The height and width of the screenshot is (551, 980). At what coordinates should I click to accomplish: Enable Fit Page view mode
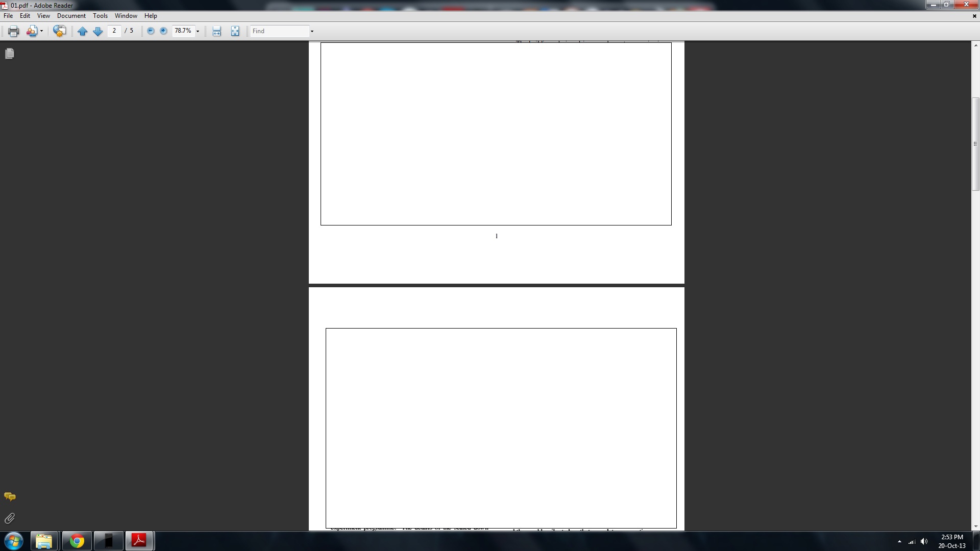tap(235, 31)
